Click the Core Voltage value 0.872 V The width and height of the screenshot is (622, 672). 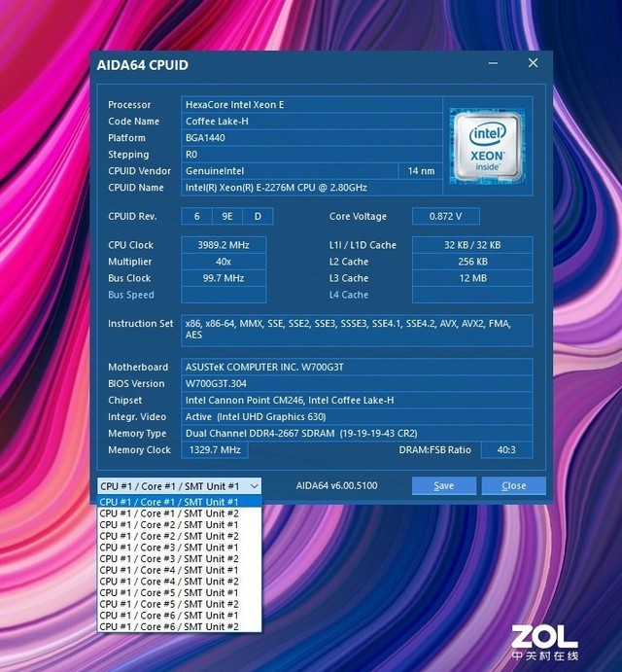445,217
